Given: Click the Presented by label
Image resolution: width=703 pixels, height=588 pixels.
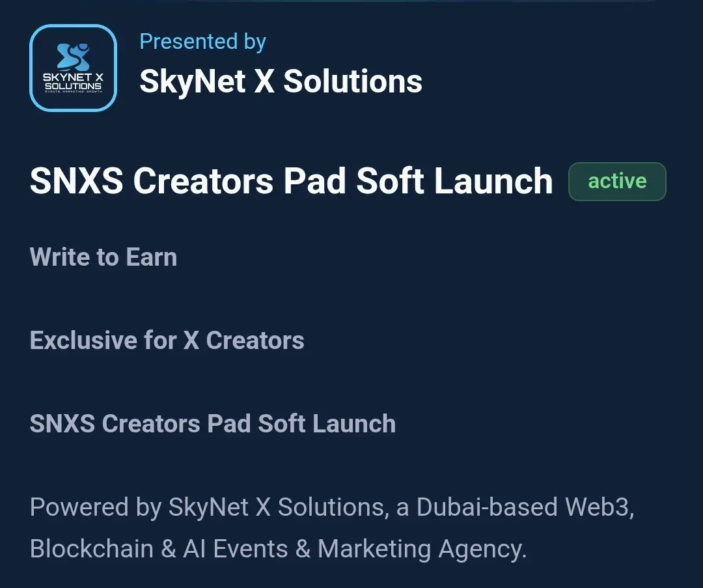Looking at the screenshot, I should pos(202,41).
